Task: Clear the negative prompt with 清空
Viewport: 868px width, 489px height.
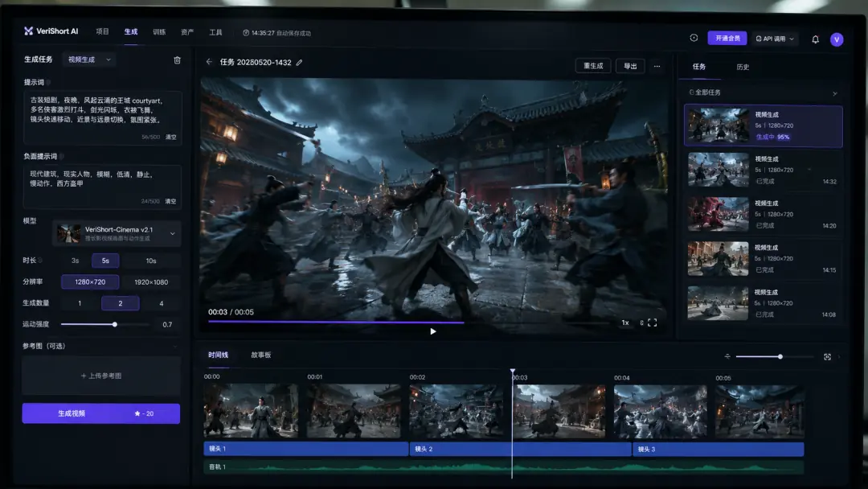Action: point(170,201)
